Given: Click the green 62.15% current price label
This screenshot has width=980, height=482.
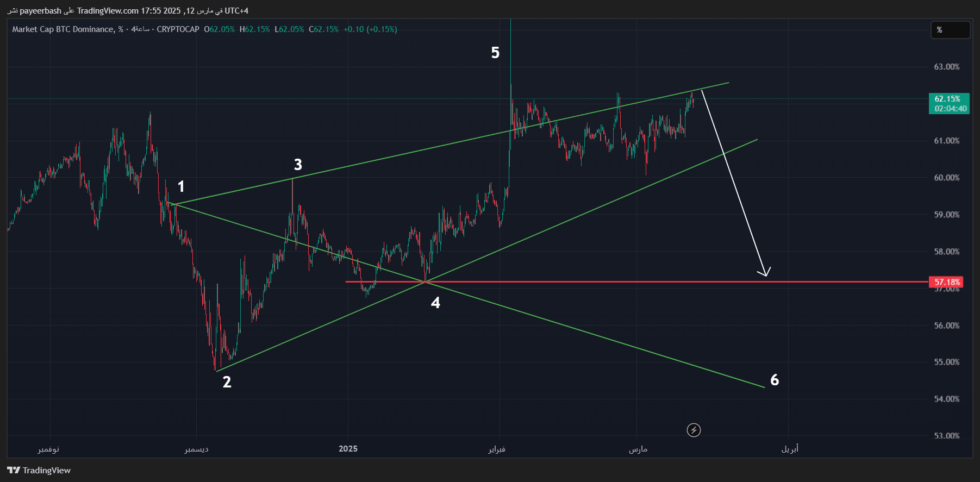Looking at the screenshot, I should (947, 99).
